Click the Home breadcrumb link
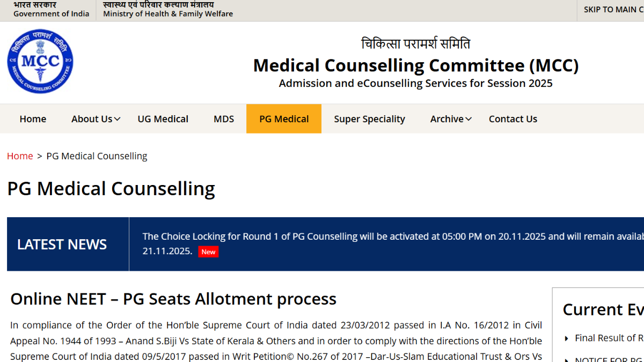Screen dimensions: 644x362 click(x=20, y=156)
